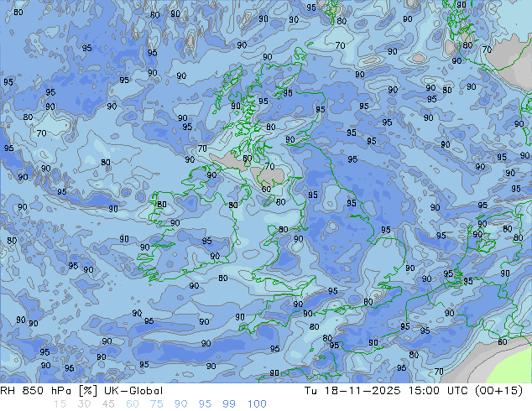Click the 'Tu 18-11-2025 15:00 UTC (00+15)' timestamp
This screenshot has width=532, height=411.
coord(414,391)
